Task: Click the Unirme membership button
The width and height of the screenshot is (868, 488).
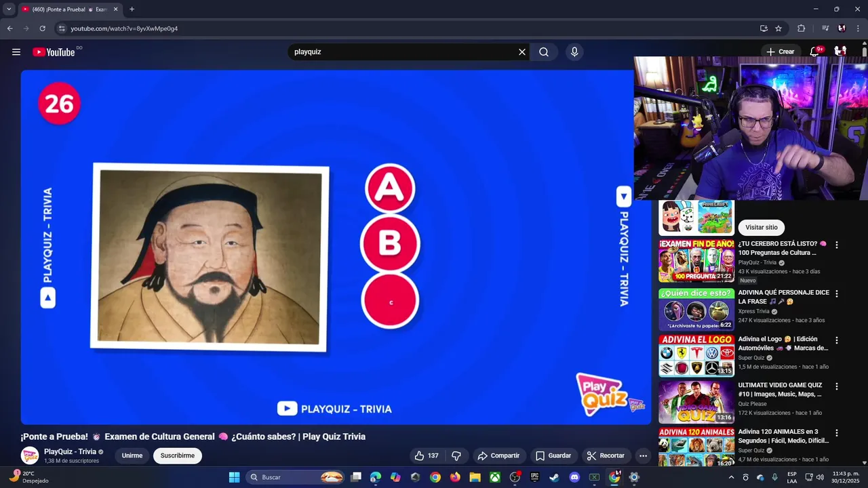Action: (x=132, y=455)
